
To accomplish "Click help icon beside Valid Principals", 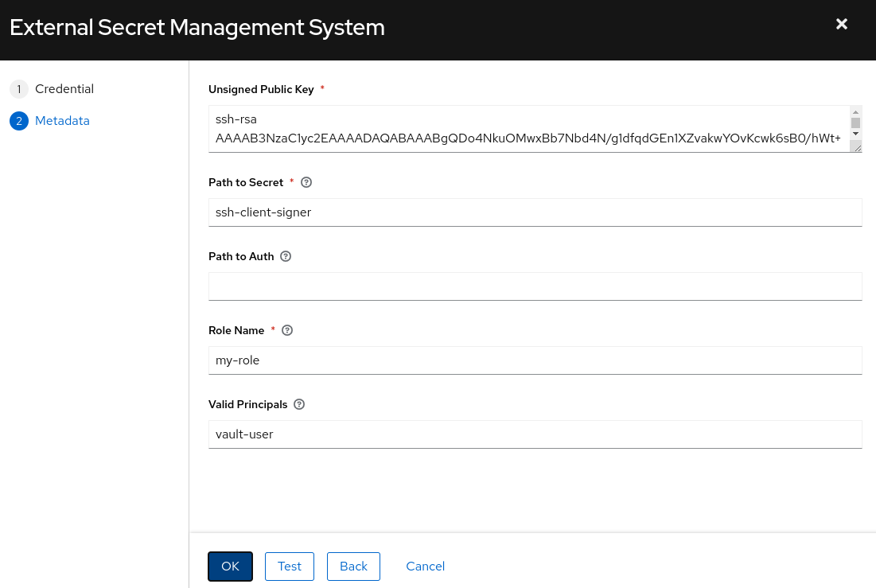I will 299,404.
